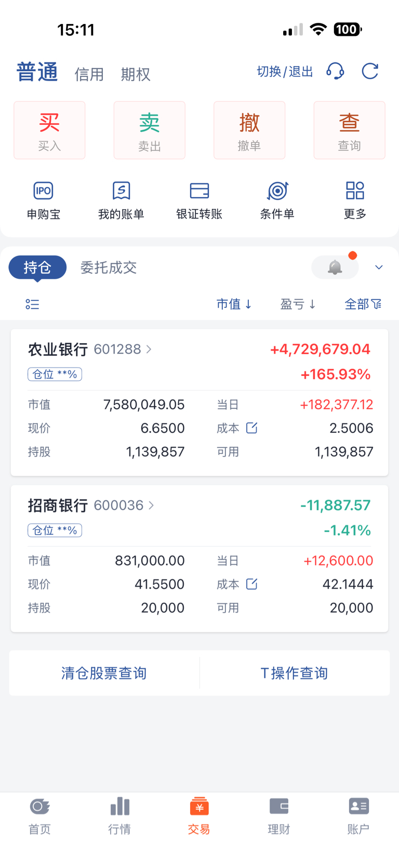Screen dimensions: 399x868
Task: Select the 持仓 positions tab
Action: [37, 267]
